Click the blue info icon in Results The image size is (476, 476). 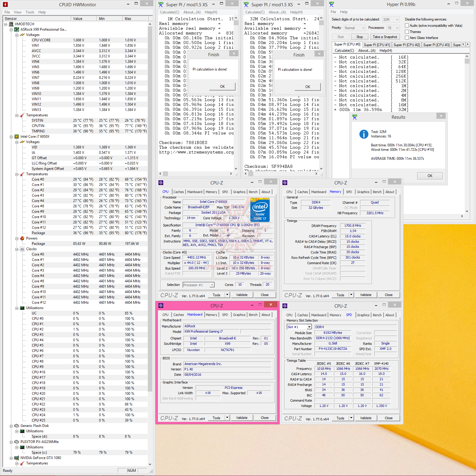click(x=364, y=134)
